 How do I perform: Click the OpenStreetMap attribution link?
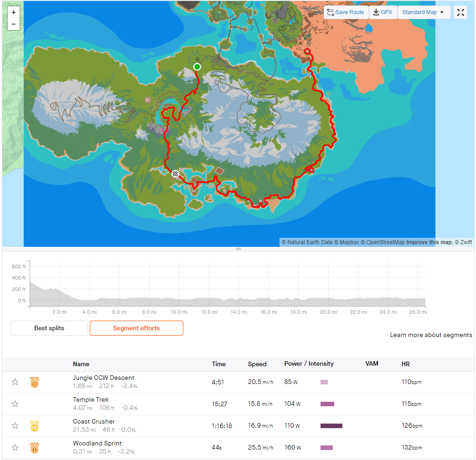coord(383,242)
